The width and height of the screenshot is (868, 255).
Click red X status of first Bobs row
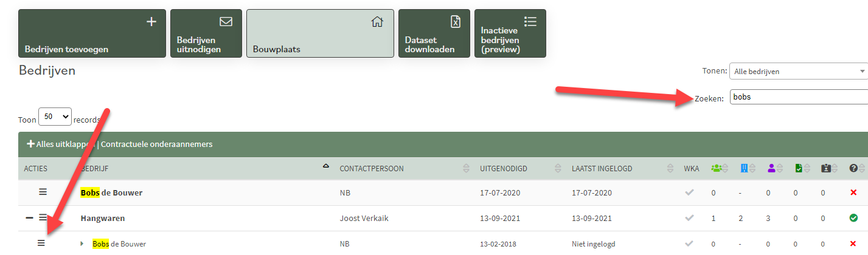click(x=853, y=192)
